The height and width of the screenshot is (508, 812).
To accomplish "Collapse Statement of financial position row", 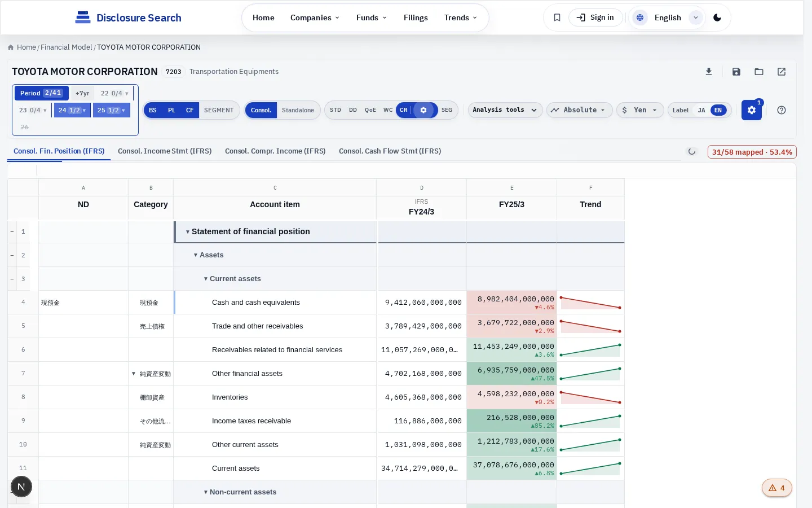I will tap(188, 232).
